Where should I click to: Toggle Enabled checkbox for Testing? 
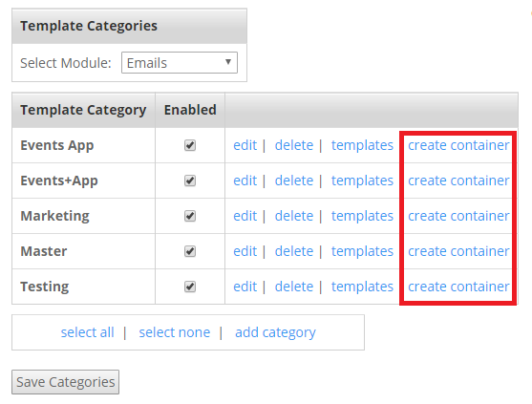pos(190,287)
